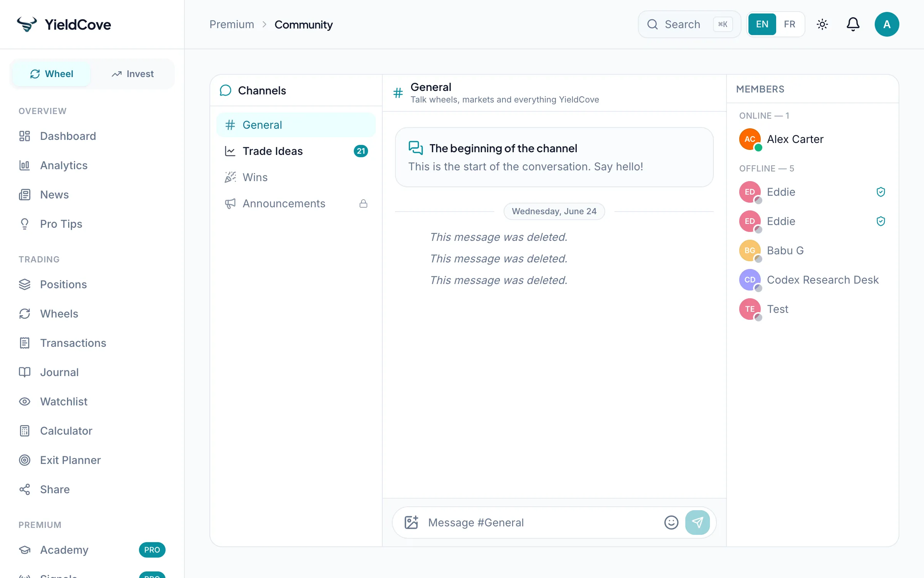Click the General channel header hash icon
Image resolution: width=924 pixels, height=578 pixels.
[x=398, y=93]
